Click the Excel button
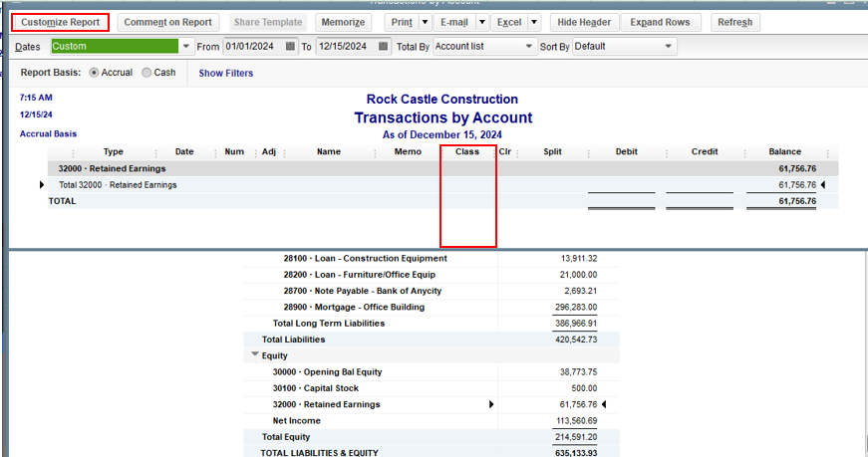 (509, 22)
